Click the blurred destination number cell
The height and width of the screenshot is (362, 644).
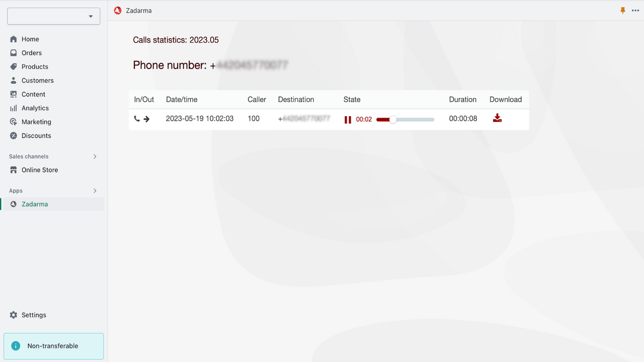[x=304, y=119]
